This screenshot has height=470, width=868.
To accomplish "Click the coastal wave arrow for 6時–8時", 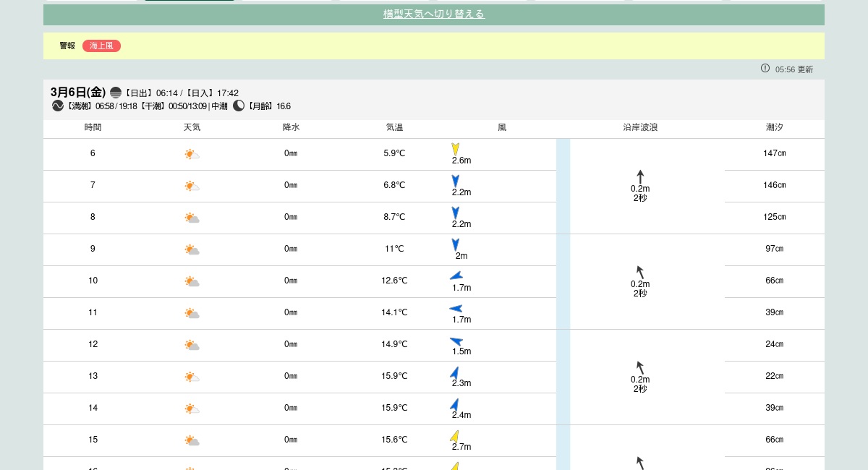I will pyautogui.click(x=640, y=176).
